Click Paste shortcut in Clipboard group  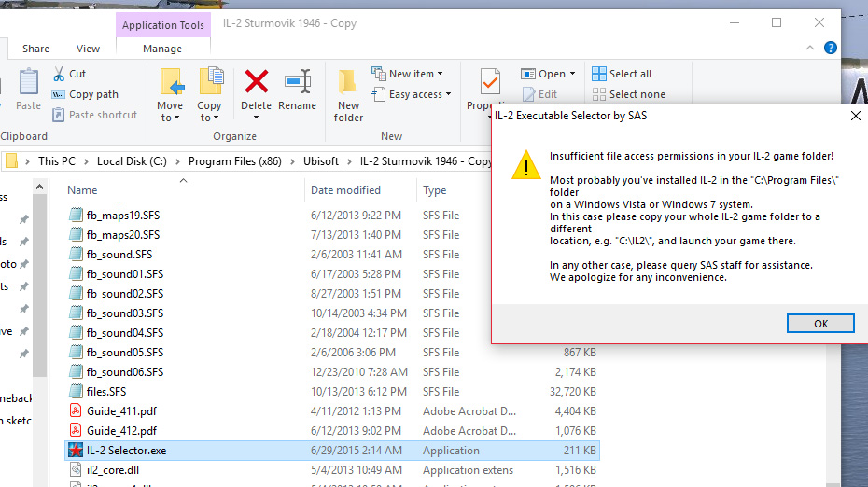94,115
